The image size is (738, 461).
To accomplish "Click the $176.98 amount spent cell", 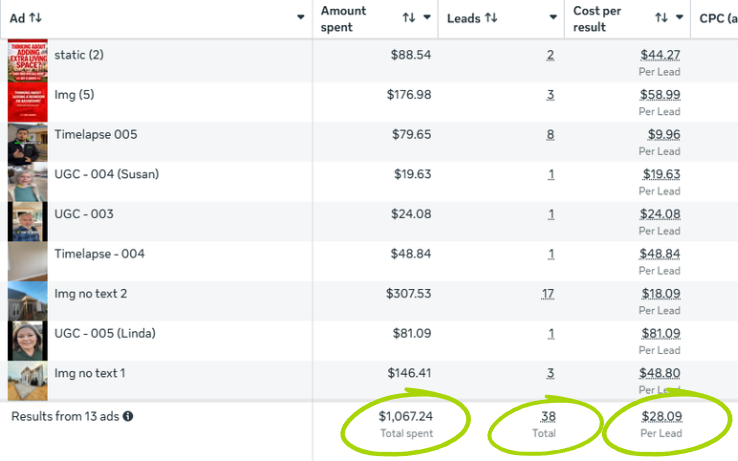I will coord(409,95).
